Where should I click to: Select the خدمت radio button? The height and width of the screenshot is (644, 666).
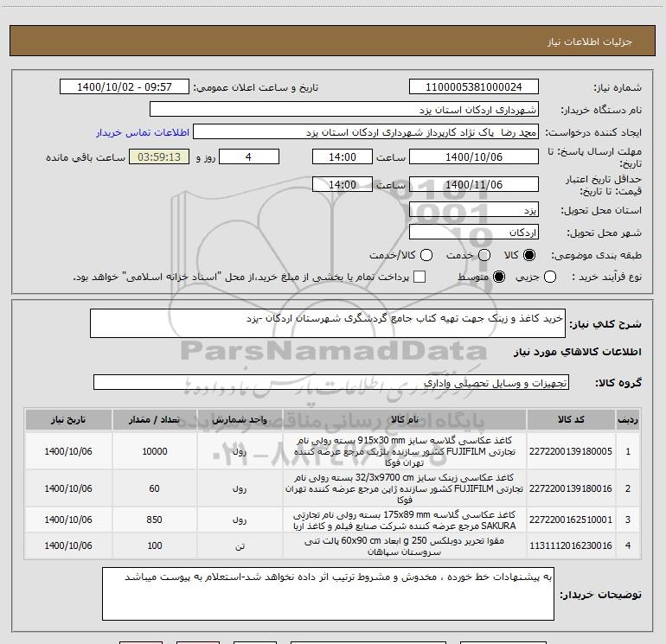484,255
